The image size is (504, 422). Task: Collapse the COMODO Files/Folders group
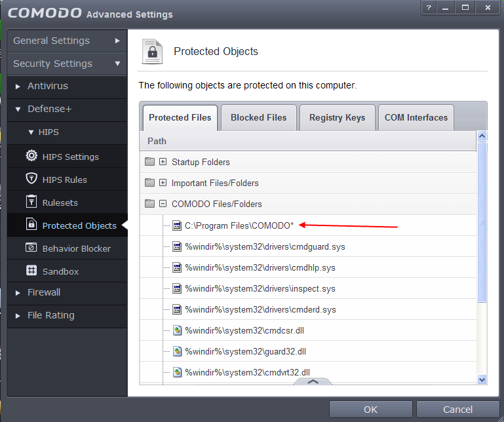(163, 204)
